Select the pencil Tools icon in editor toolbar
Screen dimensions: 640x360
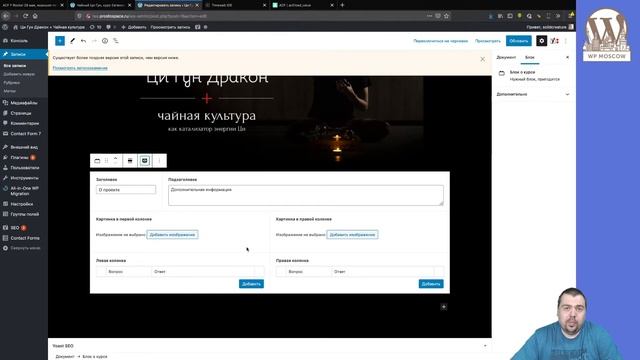[73, 41]
